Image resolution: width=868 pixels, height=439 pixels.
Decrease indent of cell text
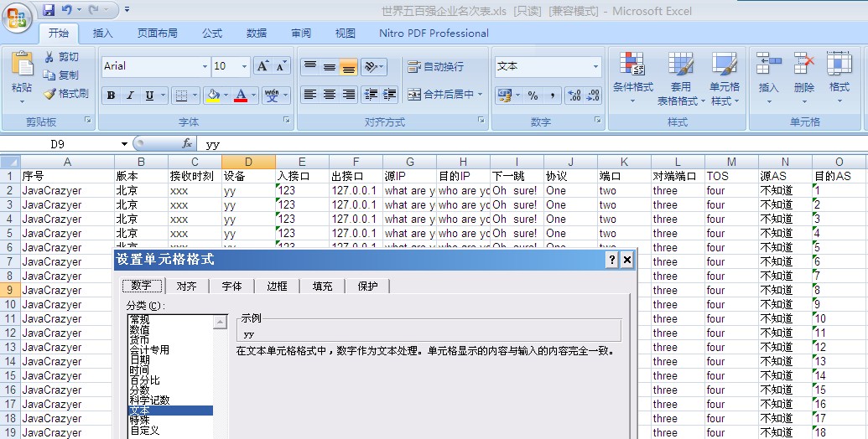click(370, 95)
